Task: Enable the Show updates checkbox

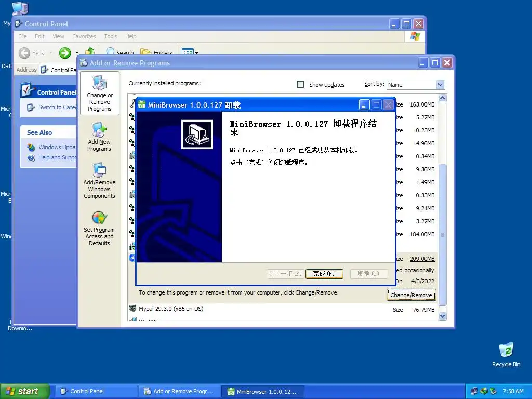Action: click(300, 85)
